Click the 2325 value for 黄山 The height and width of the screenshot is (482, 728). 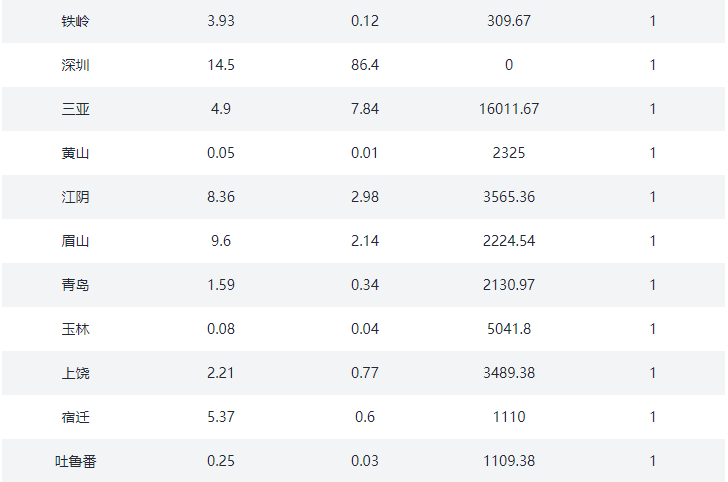(509, 153)
